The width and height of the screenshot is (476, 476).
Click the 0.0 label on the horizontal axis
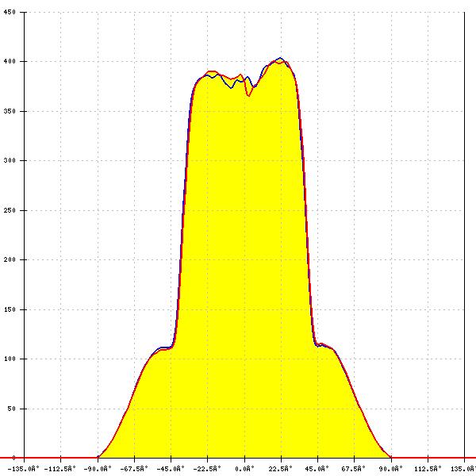coord(244,468)
